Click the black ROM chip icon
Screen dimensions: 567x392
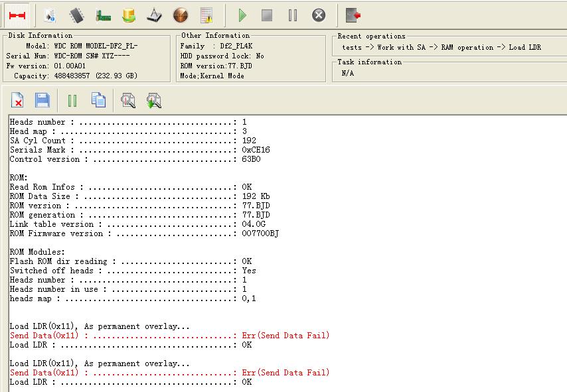click(x=76, y=15)
